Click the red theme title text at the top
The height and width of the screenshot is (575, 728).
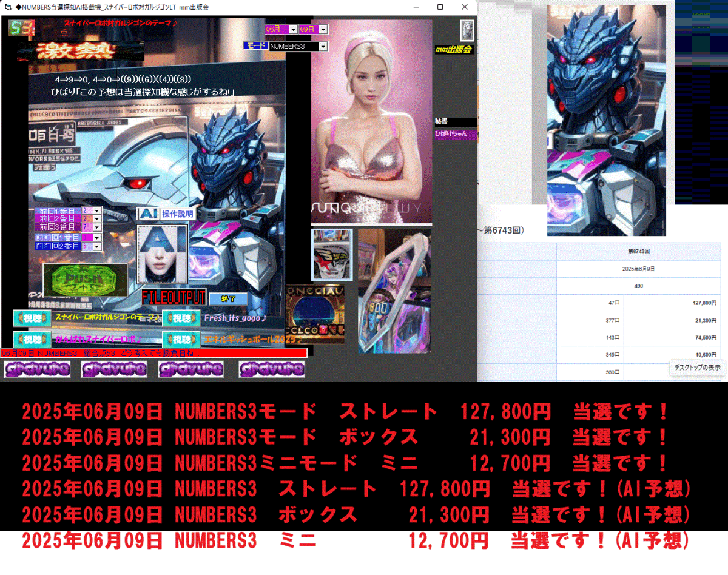tap(120, 24)
